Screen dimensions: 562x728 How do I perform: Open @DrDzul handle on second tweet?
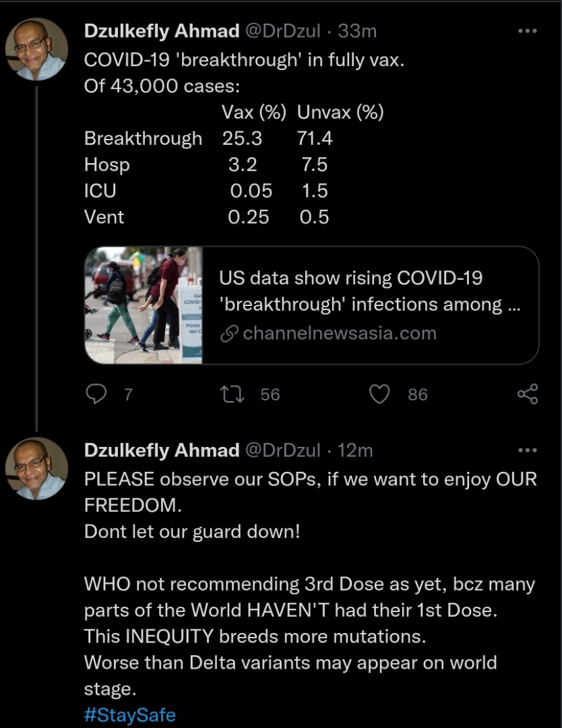pyautogui.click(x=282, y=450)
